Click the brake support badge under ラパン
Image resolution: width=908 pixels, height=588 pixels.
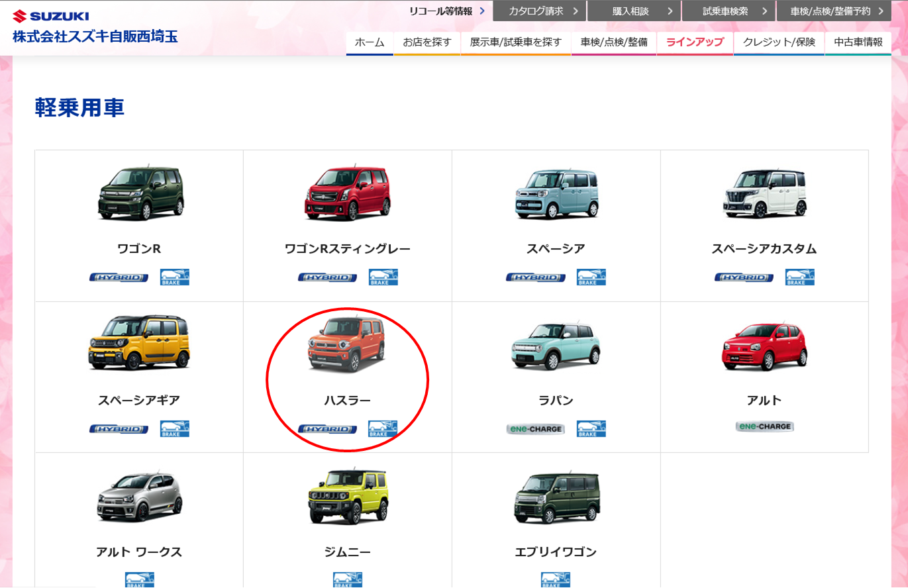pos(591,428)
